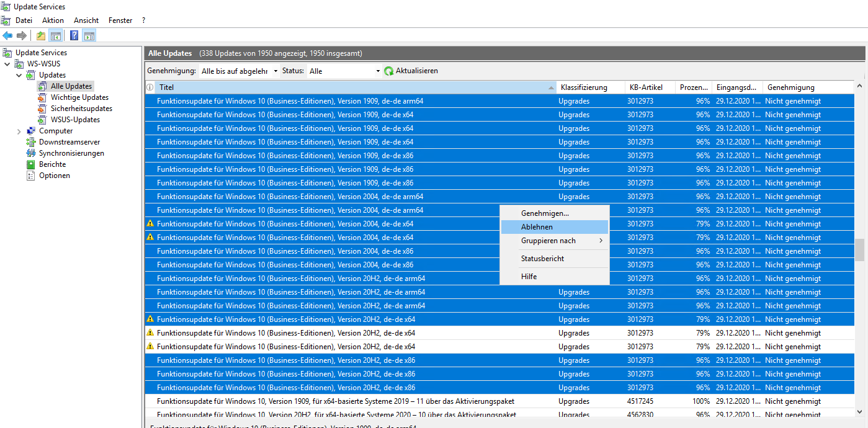Collapse the Updates tree node
Viewport: 868px width, 428px height.
[x=19, y=75]
